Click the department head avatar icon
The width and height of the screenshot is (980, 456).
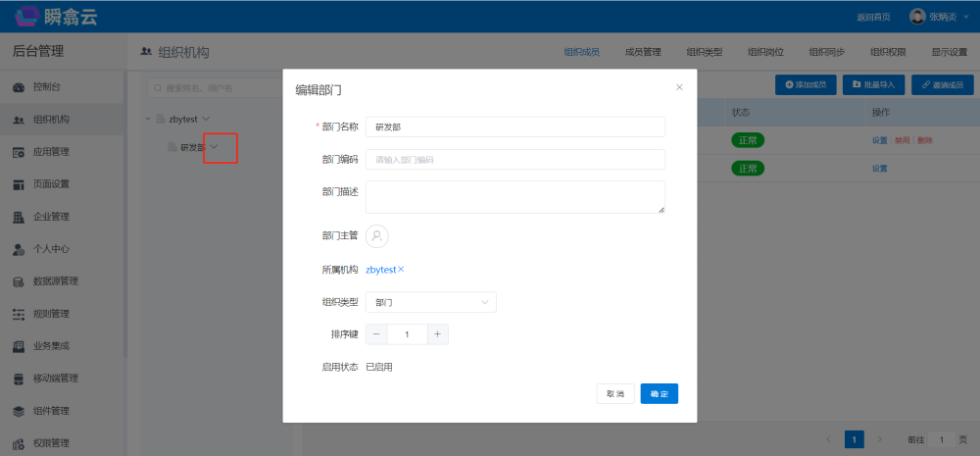click(x=377, y=236)
